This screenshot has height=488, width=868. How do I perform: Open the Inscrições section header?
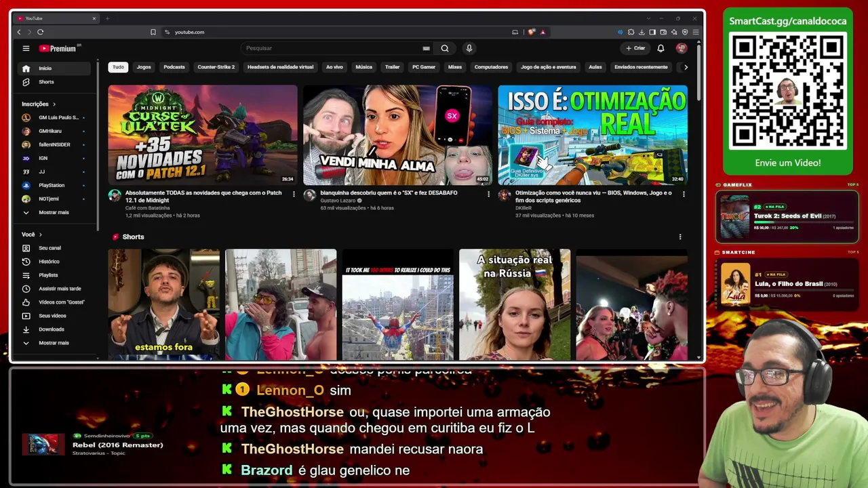pyautogui.click(x=39, y=104)
